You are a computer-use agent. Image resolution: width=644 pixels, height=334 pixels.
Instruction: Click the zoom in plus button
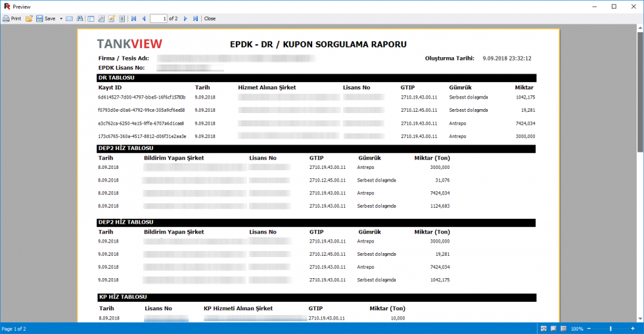(633, 328)
